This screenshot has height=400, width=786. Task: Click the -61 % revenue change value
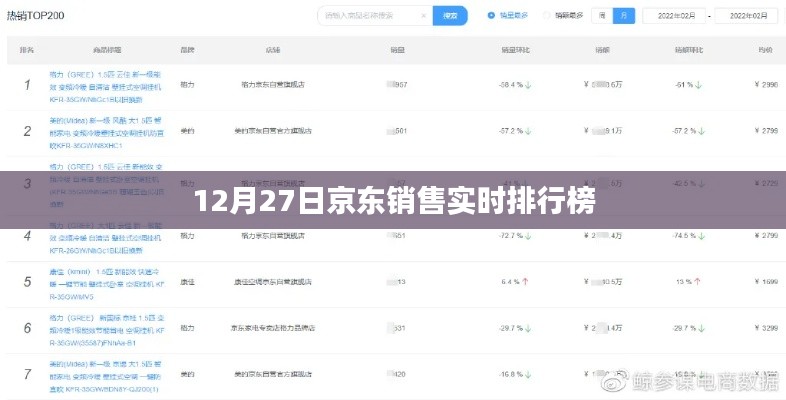click(x=684, y=85)
